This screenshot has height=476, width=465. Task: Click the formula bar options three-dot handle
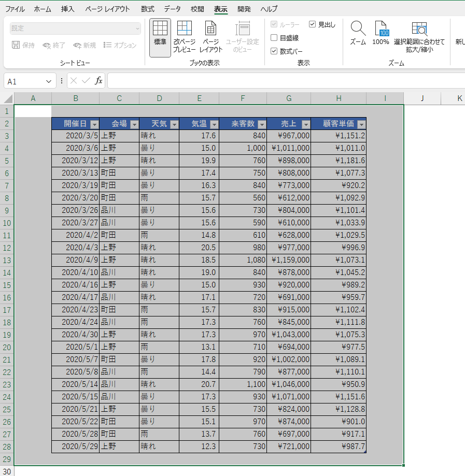tap(62, 81)
